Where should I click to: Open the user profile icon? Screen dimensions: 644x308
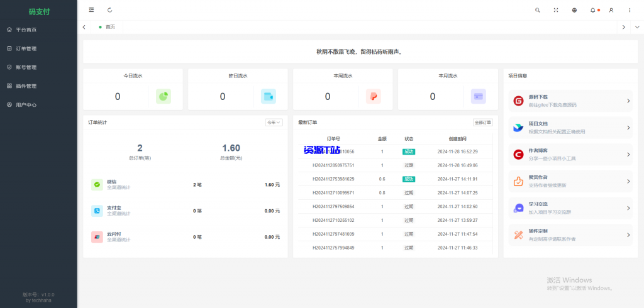coord(611,10)
